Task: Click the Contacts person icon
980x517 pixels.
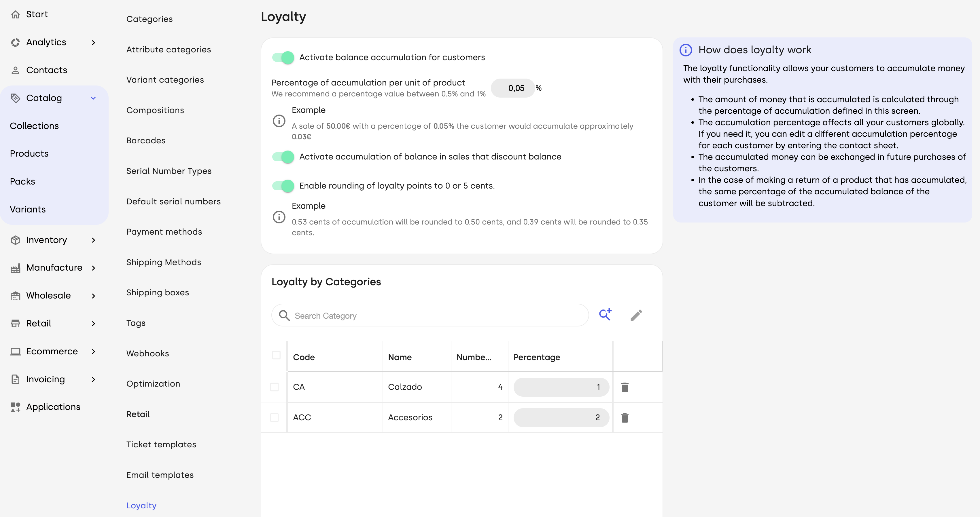Action: coord(15,70)
